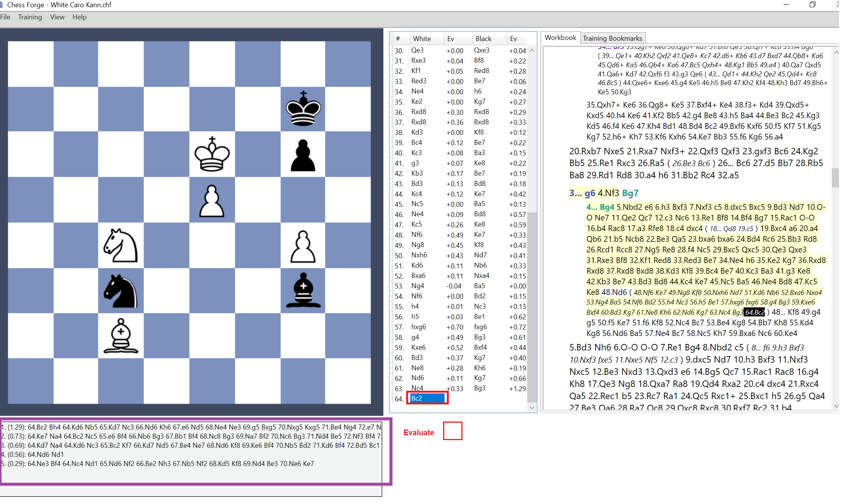Image resolution: width=858 pixels, height=504 pixels.
Task: Click the white knight piece on the board
Action: click(x=121, y=246)
